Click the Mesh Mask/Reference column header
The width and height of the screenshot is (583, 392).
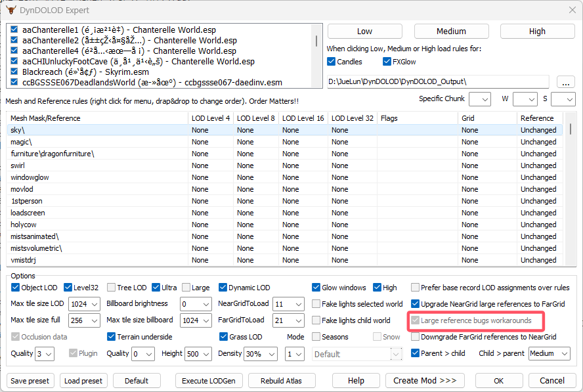pos(97,118)
